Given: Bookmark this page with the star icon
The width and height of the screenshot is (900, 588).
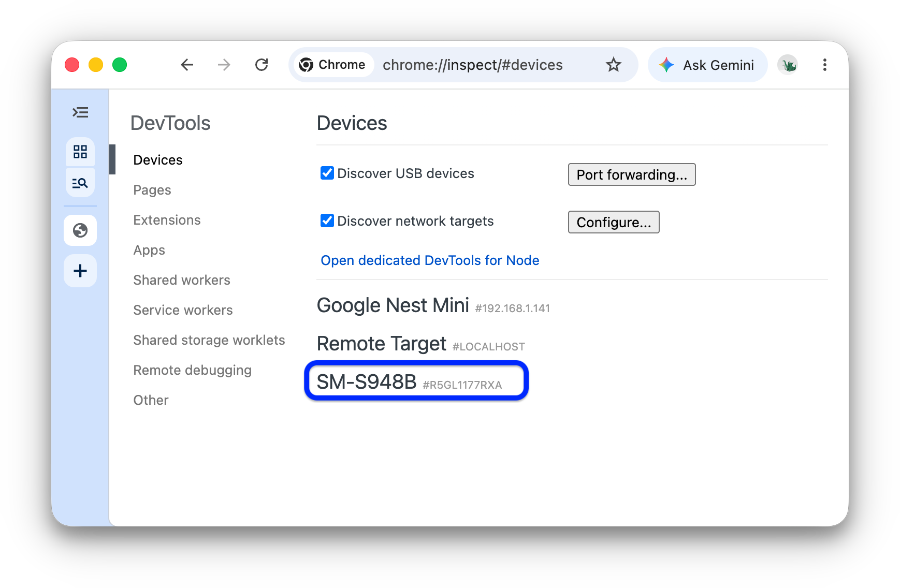Looking at the screenshot, I should 614,65.
